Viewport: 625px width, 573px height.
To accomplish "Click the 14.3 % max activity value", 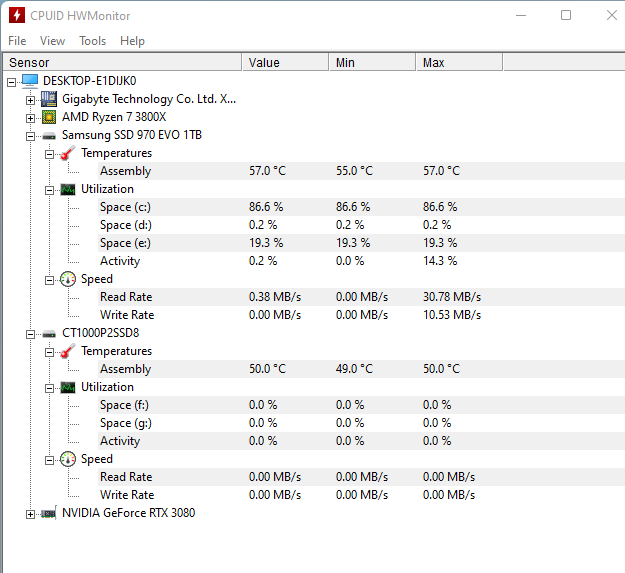I will click(440, 261).
